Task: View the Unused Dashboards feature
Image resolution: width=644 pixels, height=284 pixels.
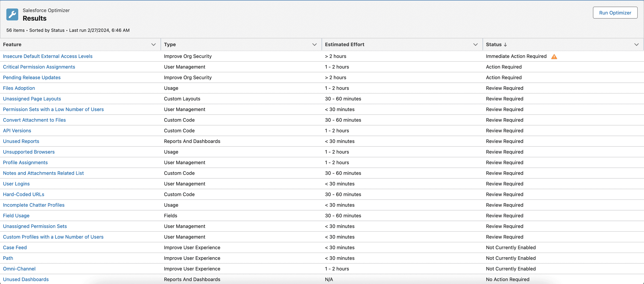Action: 26,279
